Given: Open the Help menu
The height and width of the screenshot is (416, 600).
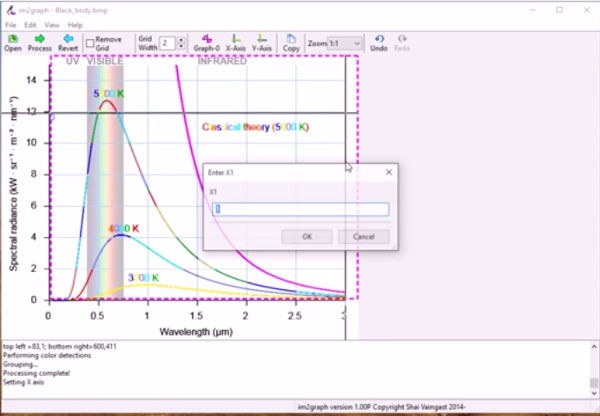Looking at the screenshot, I should point(76,24).
